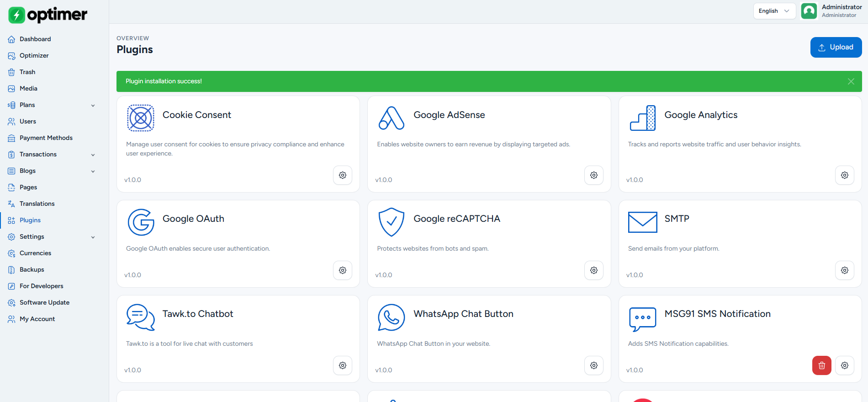The width and height of the screenshot is (868, 402).
Task: Open the English language dropdown
Action: coord(774,11)
